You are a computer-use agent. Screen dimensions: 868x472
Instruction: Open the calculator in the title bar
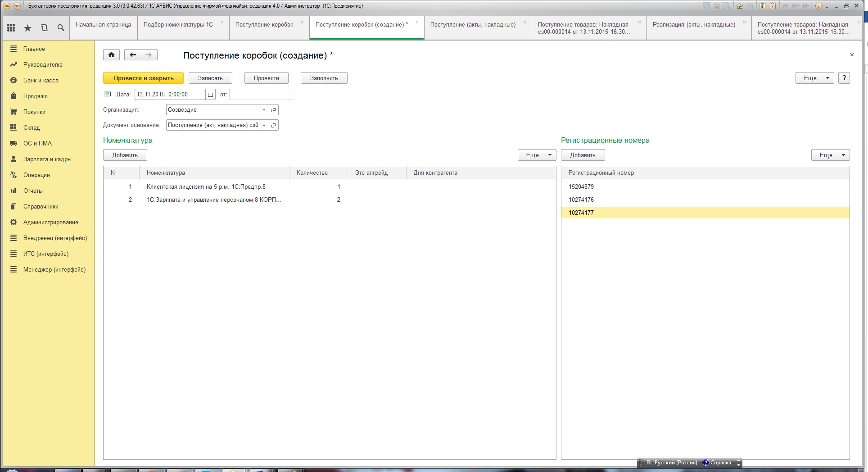point(762,6)
